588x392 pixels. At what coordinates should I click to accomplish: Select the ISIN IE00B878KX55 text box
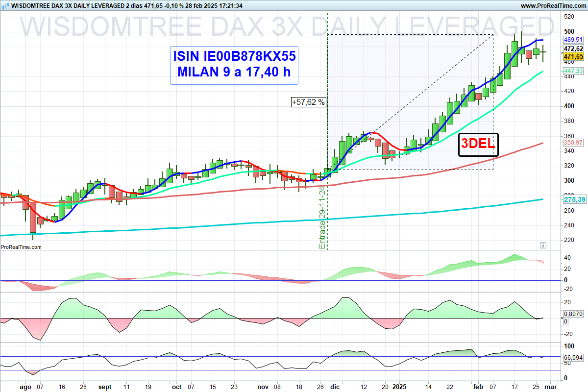click(234, 65)
